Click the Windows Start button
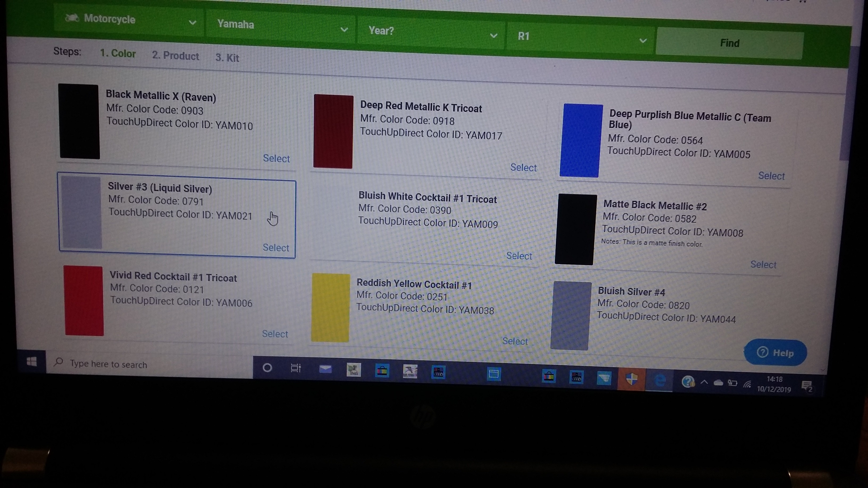This screenshot has width=868, height=488. click(x=32, y=362)
